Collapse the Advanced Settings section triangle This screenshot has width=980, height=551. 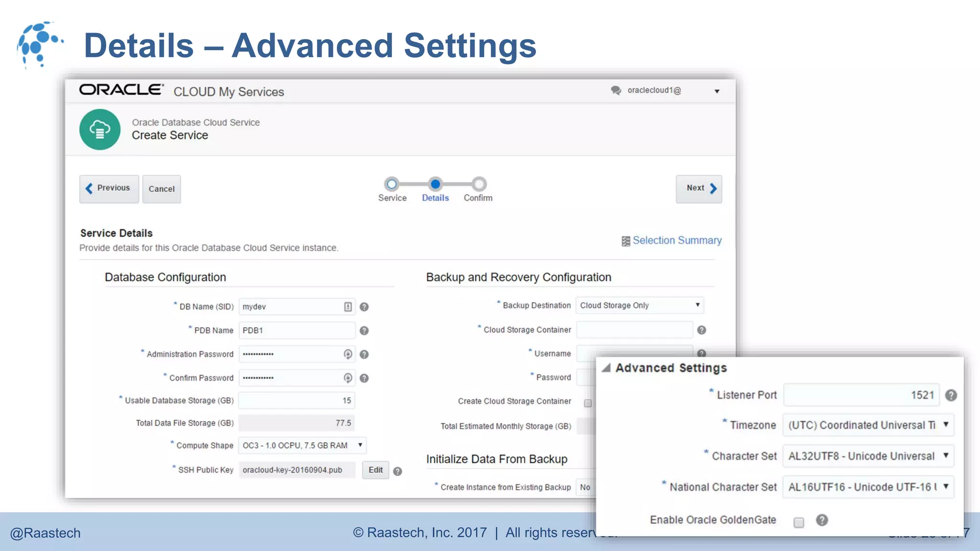[606, 368]
